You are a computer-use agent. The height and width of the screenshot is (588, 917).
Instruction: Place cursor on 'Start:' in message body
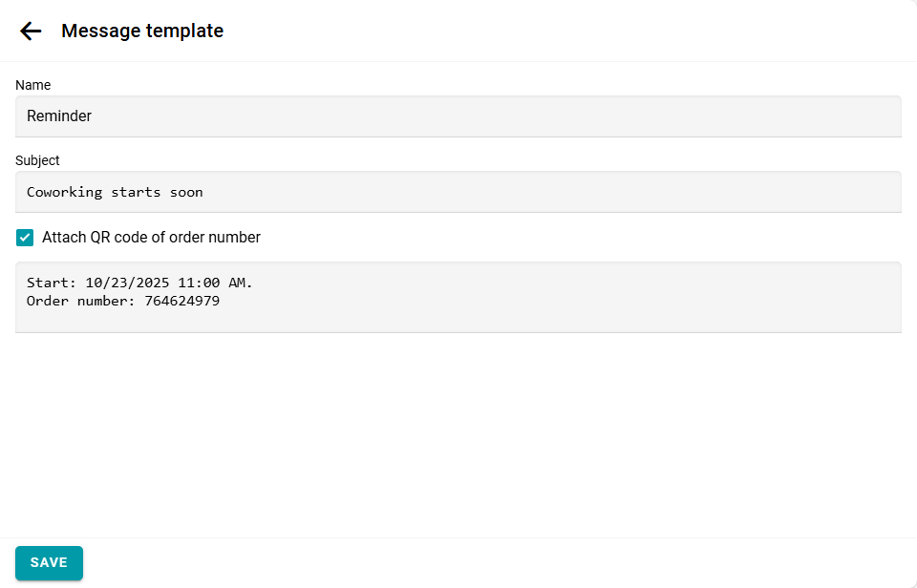(x=51, y=283)
